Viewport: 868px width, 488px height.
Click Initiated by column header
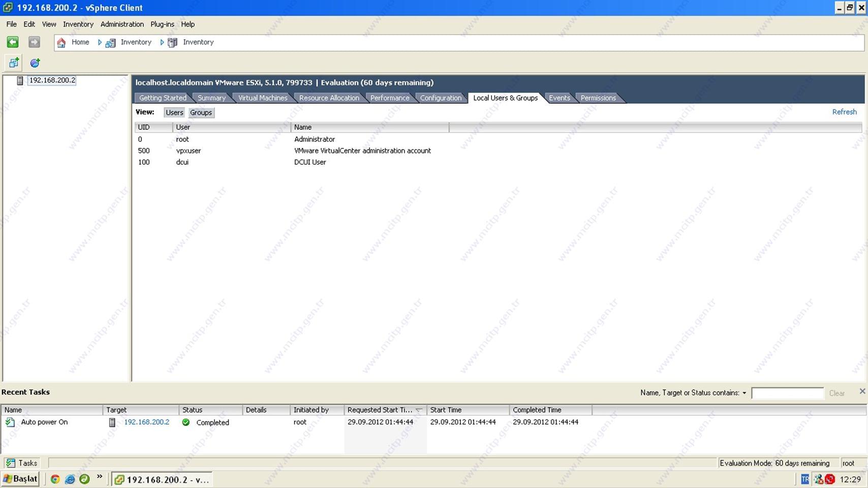[x=317, y=410]
